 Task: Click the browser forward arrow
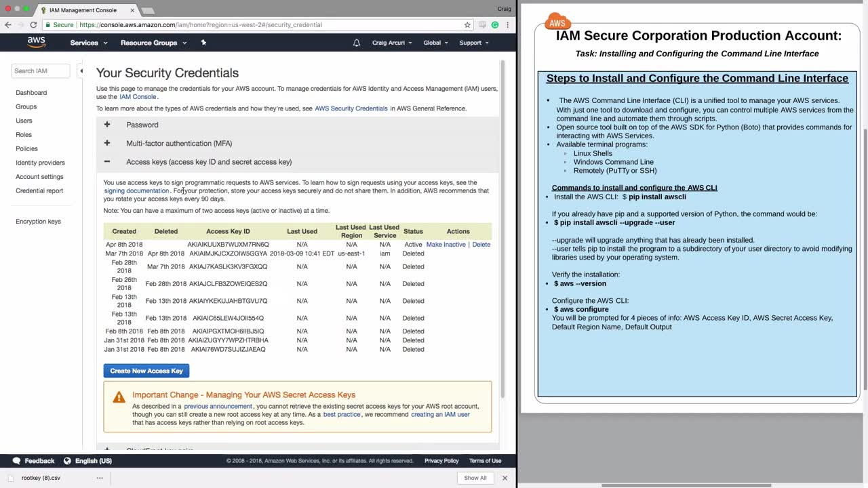coord(20,24)
